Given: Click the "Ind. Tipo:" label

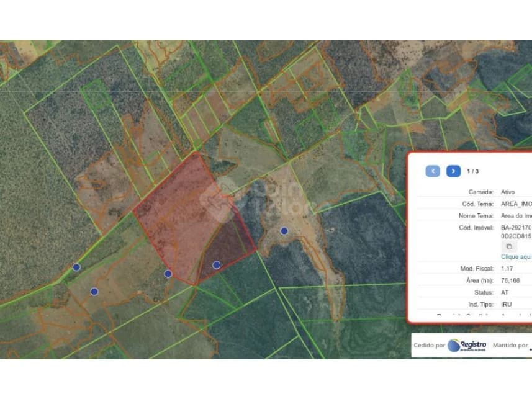Looking at the screenshot, I should tap(480, 304).
